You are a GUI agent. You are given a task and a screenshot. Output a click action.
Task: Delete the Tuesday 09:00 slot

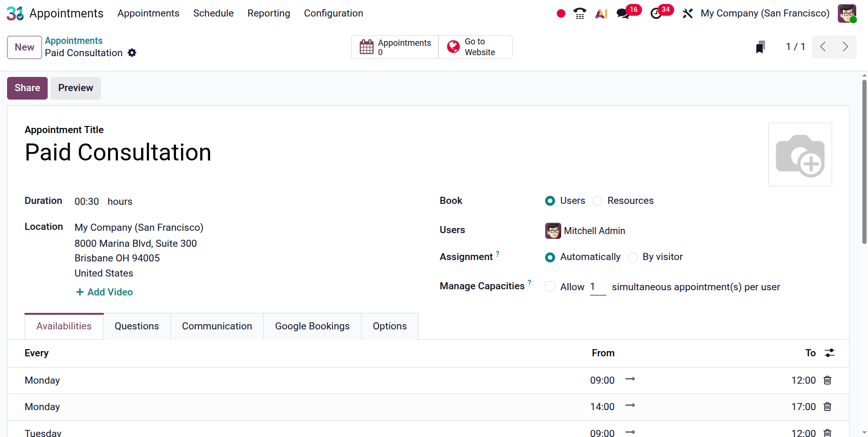tap(827, 433)
